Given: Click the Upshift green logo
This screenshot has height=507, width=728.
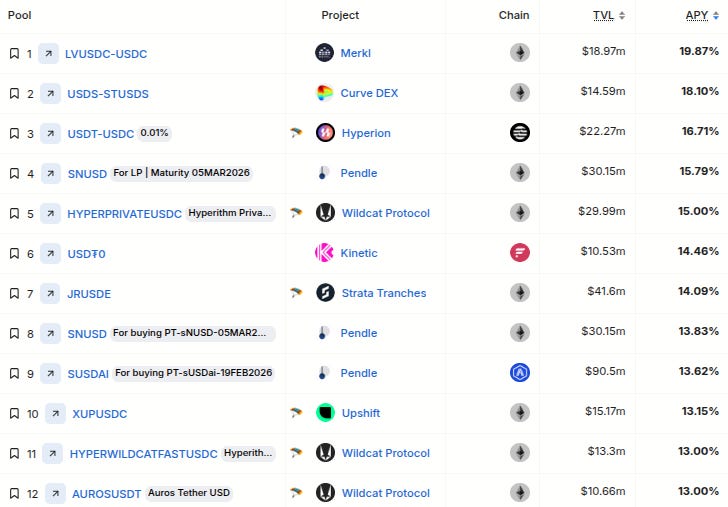Looking at the screenshot, I should (x=325, y=412).
